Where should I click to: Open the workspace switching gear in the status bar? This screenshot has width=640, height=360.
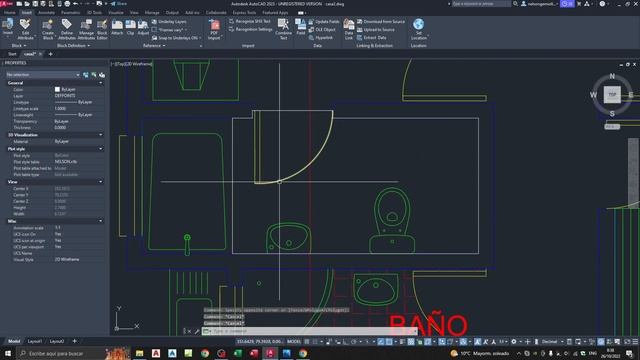pyautogui.click(x=513, y=342)
